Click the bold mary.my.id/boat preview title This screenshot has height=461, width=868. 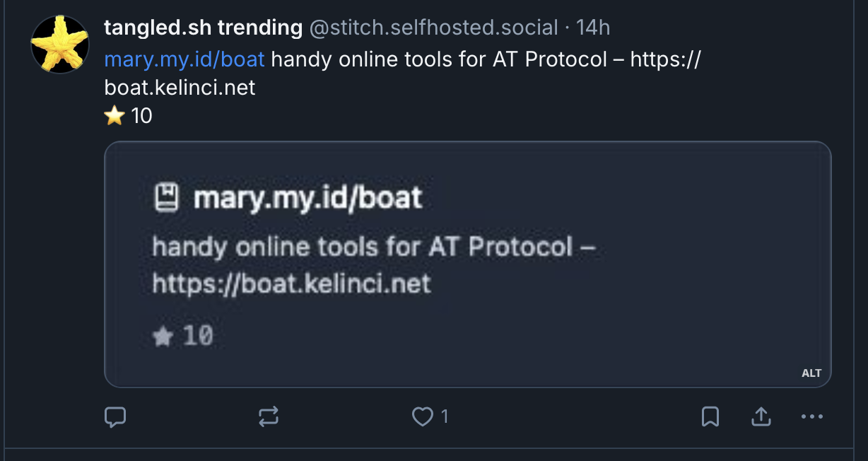[x=307, y=198]
